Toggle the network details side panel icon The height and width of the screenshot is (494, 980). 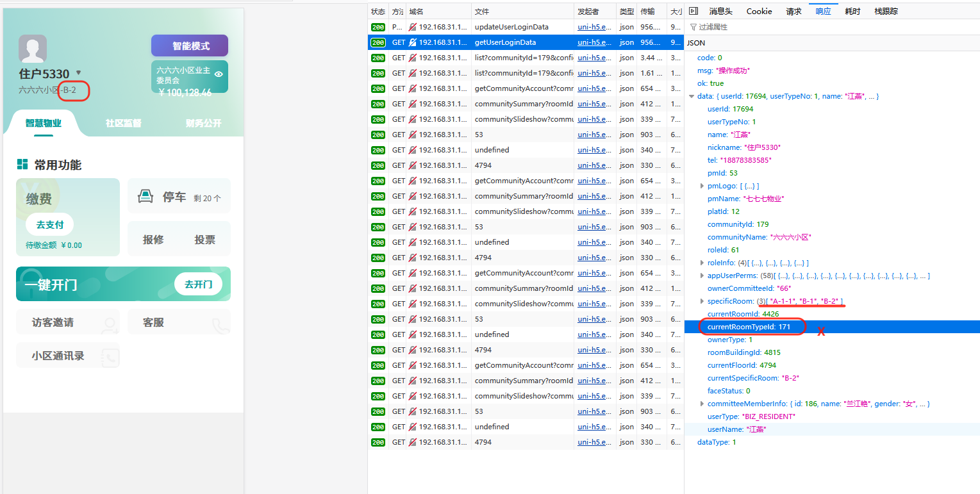(x=693, y=11)
